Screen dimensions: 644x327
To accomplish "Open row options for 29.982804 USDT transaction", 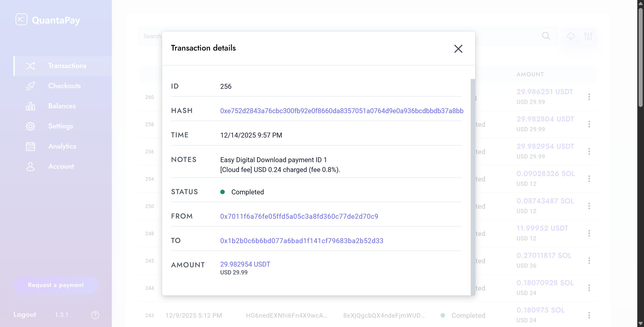I will (x=589, y=124).
